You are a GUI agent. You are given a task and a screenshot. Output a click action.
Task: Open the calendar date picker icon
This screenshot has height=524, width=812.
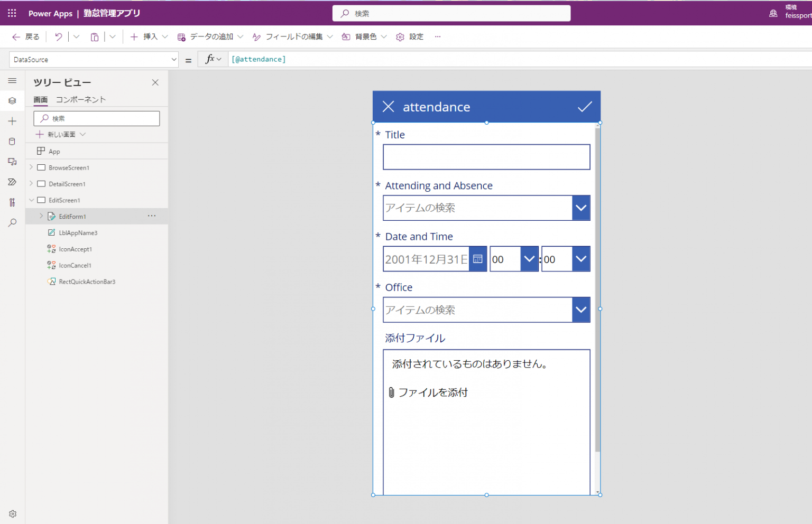coord(478,259)
